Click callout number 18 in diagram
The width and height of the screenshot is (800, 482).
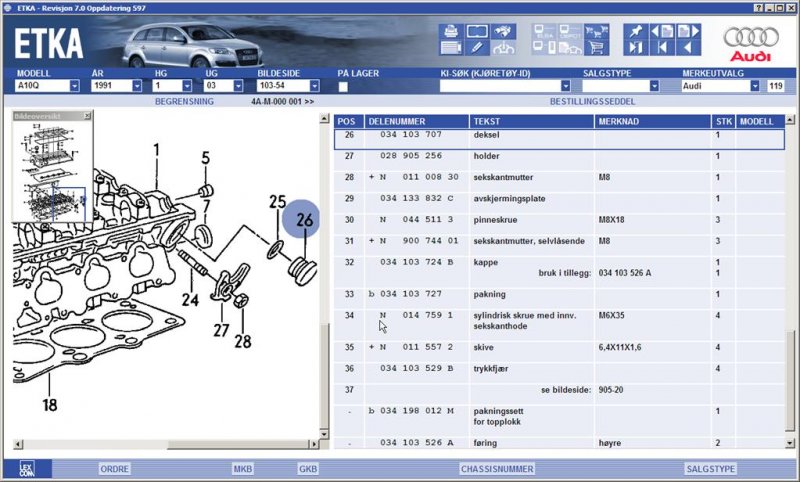tap(49, 405)
